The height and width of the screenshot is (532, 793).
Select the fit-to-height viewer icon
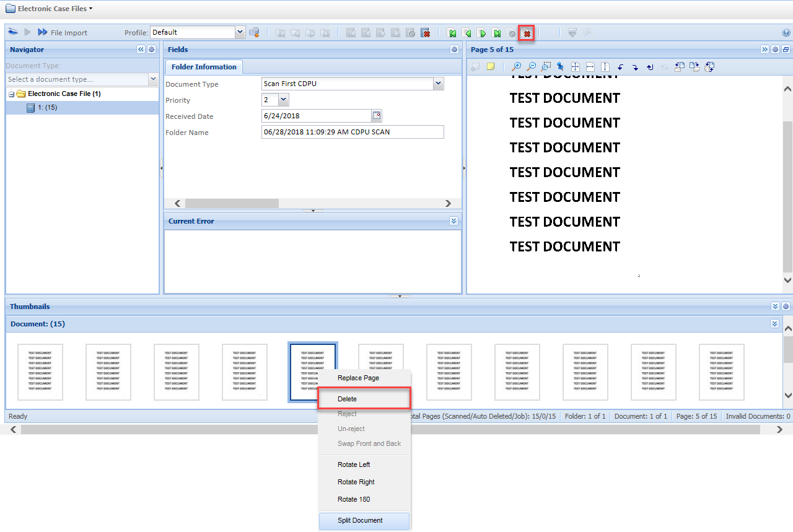pos(605,67)
